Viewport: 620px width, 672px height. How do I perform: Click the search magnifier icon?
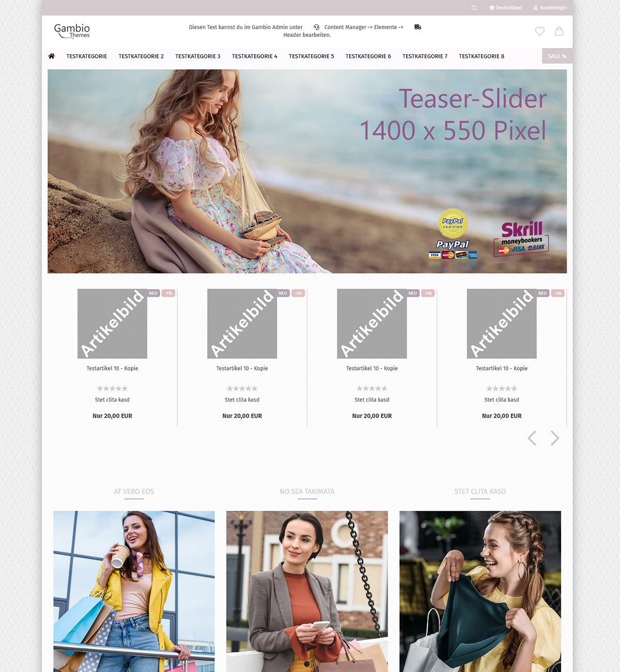[x=474, y=8]
